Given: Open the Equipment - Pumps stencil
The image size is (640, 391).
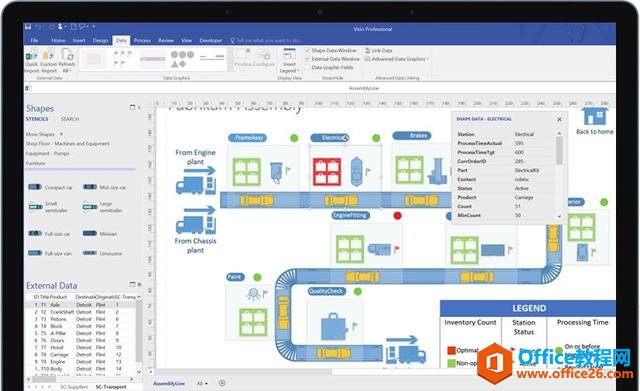Looking at the screenshot, I should pyautogui.click(x=47, y=153).
